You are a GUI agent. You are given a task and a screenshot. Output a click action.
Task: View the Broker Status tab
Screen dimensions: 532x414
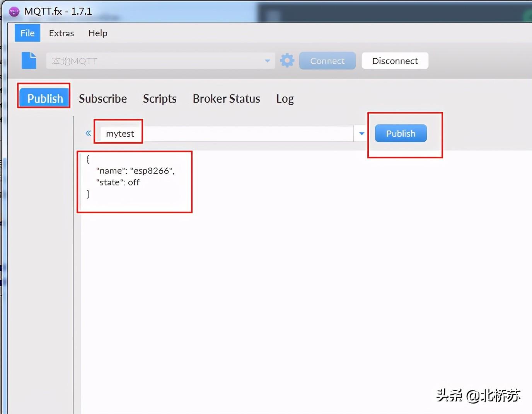pos(227,99)
